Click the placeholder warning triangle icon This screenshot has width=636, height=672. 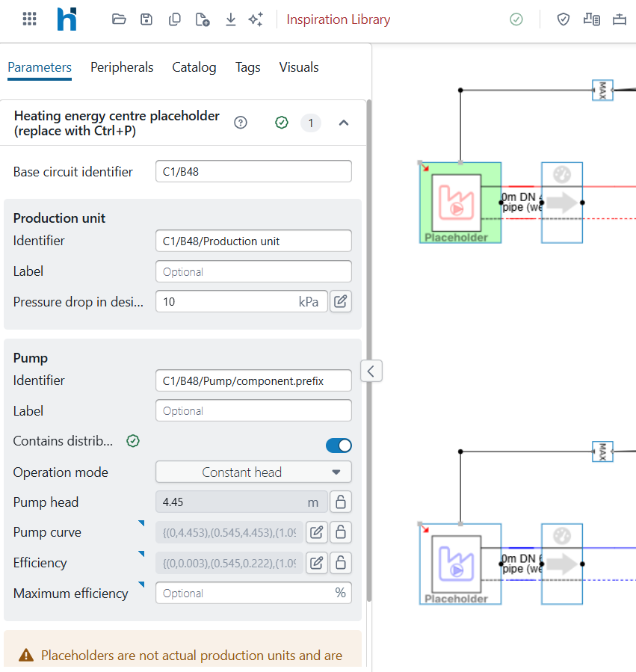[26, 655]
